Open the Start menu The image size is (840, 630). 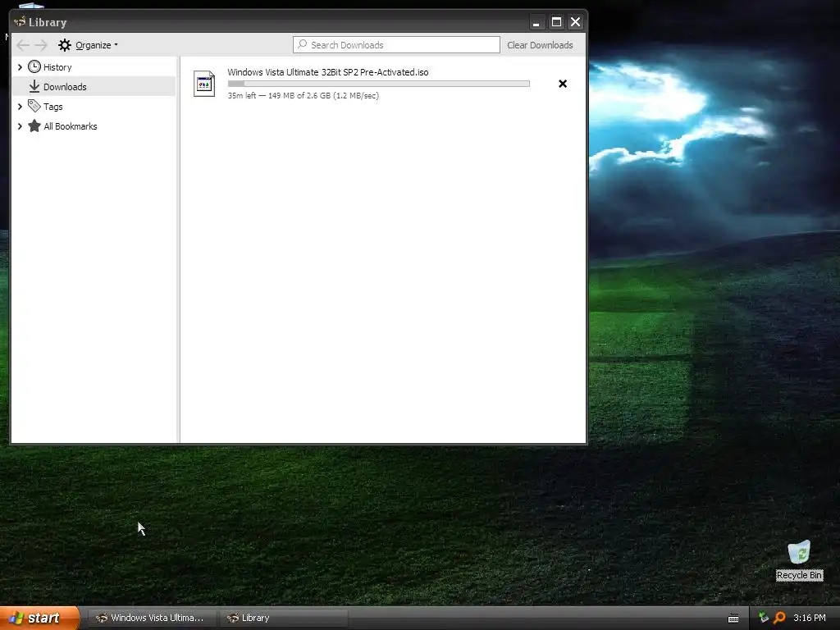point(39,618)
